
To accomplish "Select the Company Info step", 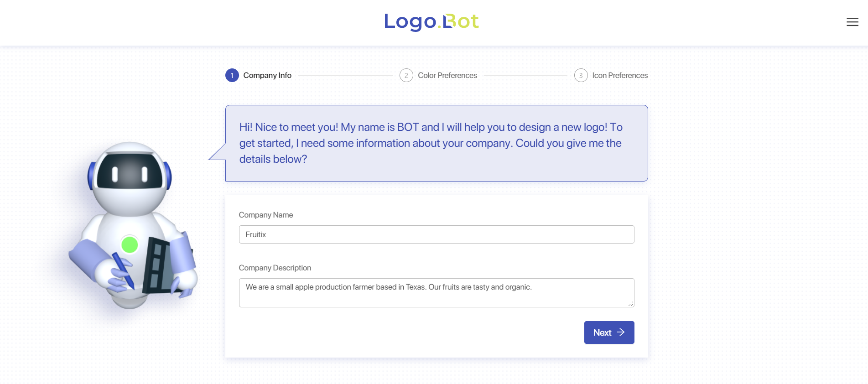I will point(267,75).
